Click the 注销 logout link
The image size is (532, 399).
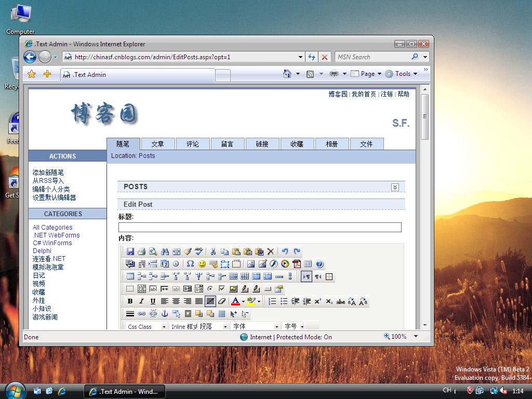[387, 94]
